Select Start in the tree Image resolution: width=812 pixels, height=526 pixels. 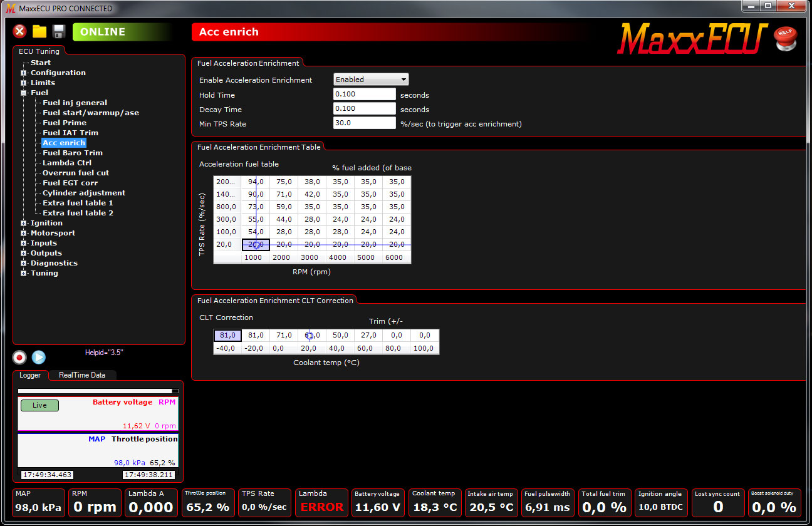41,63
